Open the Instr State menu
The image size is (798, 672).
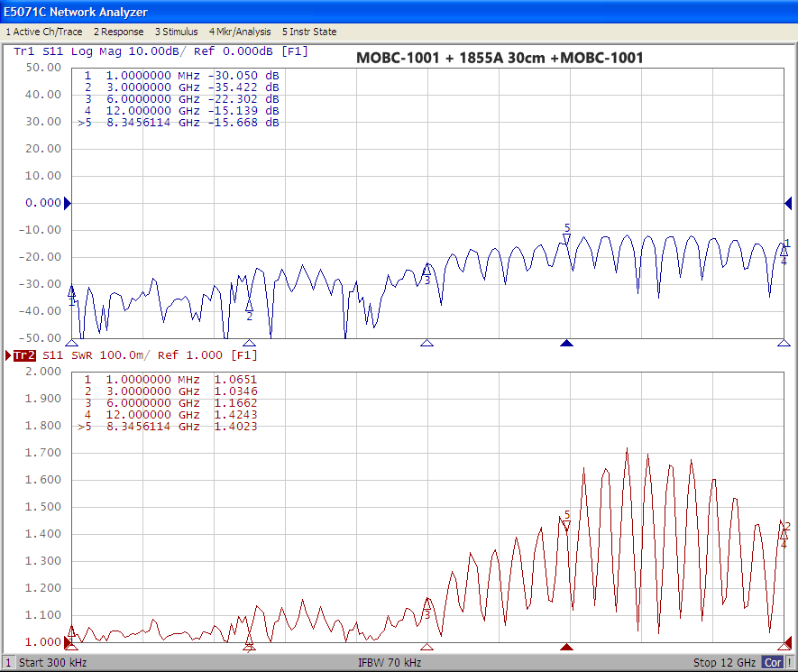tap(309, 32)
